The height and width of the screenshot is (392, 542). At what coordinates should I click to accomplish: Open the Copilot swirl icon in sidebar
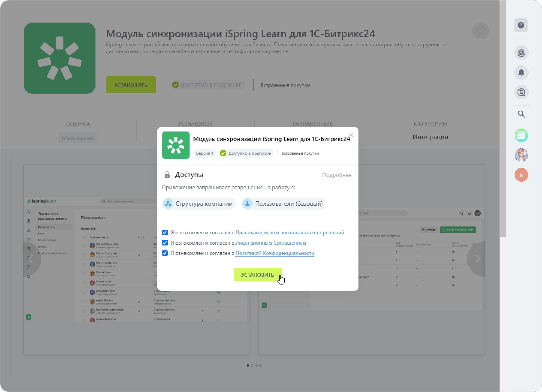point(521,53)
